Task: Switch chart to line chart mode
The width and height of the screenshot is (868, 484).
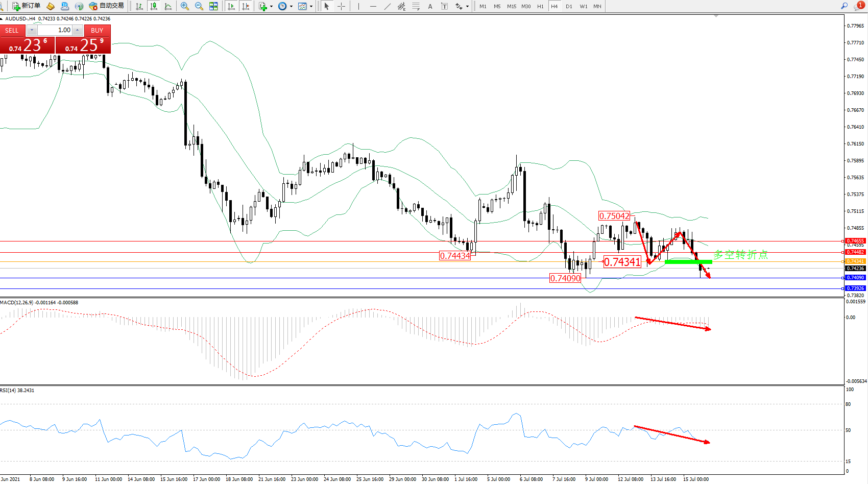Action: [x=168, y=6]
